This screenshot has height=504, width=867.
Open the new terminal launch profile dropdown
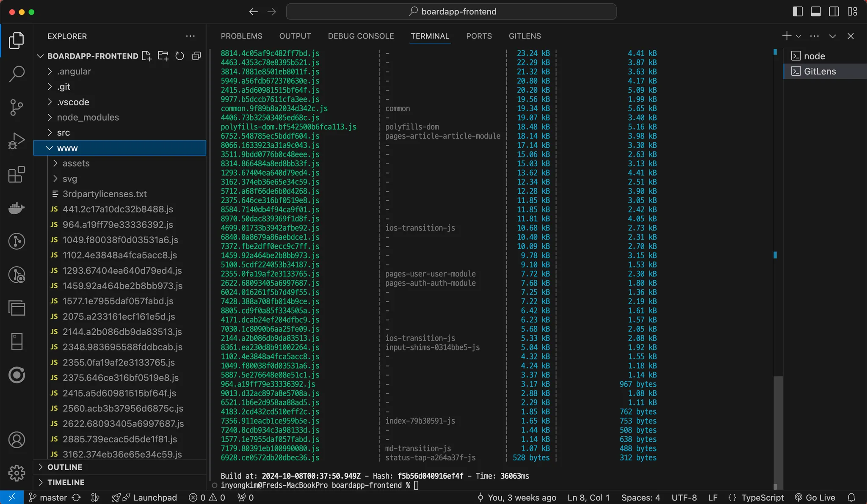(x=798, y=36)
